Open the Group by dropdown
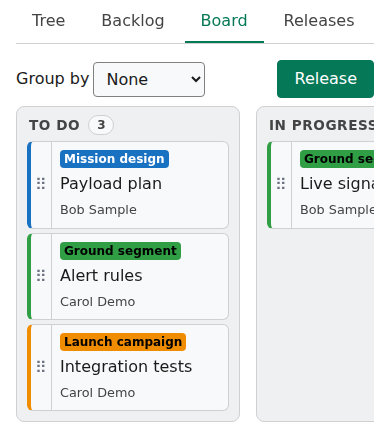Viewport: 390px width, 440px height. [x=149, y=79]
